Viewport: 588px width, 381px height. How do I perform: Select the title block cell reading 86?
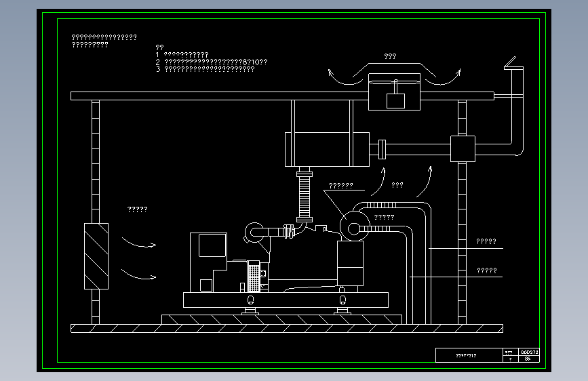click(x=529, y=359)
